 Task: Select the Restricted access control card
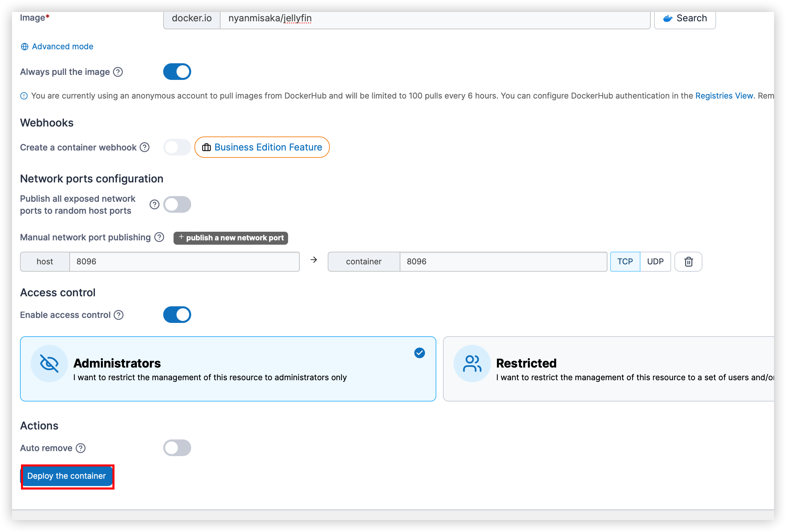coord(609,369)
